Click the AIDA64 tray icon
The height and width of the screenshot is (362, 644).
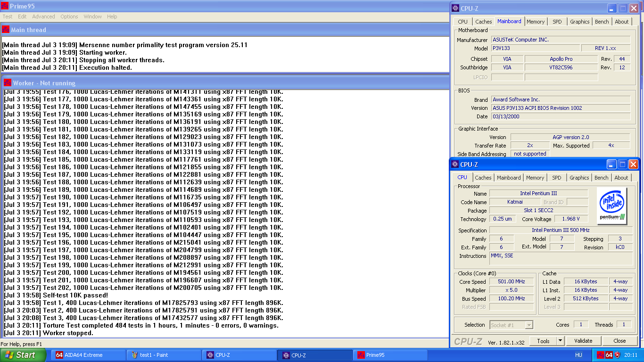tap(609, 355)
